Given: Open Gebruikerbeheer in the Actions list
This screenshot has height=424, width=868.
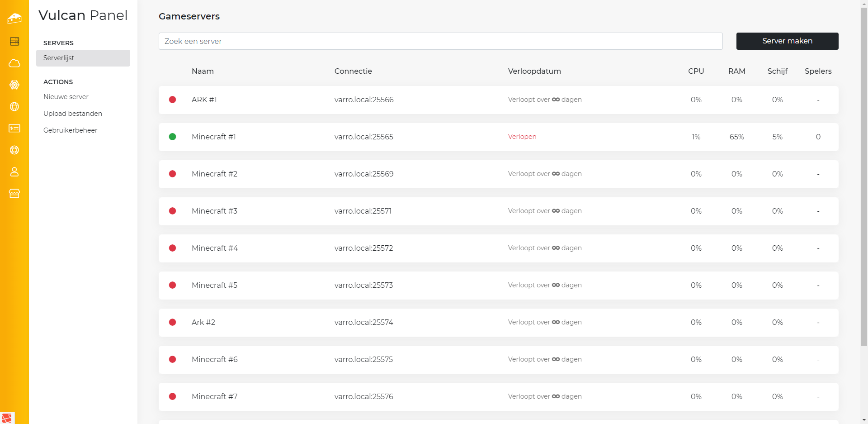Looking at the screenshot, I should click(x=71, y=130).
